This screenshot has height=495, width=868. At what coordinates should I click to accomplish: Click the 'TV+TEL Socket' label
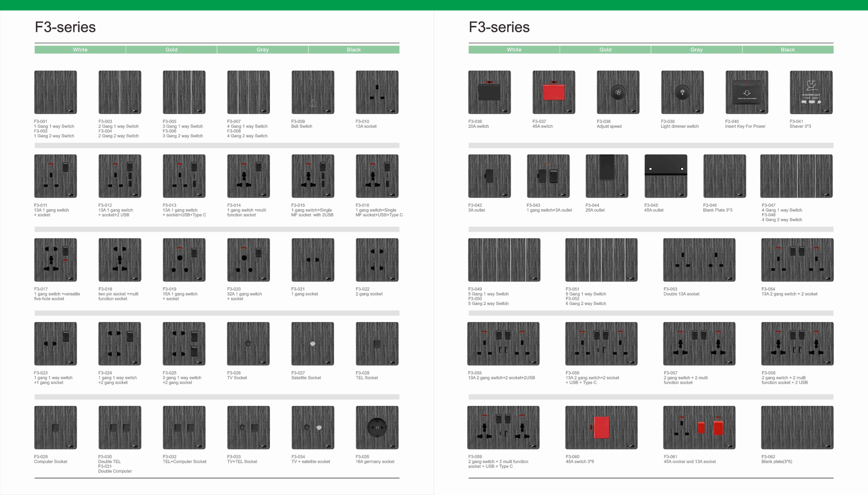coord(242,462)
